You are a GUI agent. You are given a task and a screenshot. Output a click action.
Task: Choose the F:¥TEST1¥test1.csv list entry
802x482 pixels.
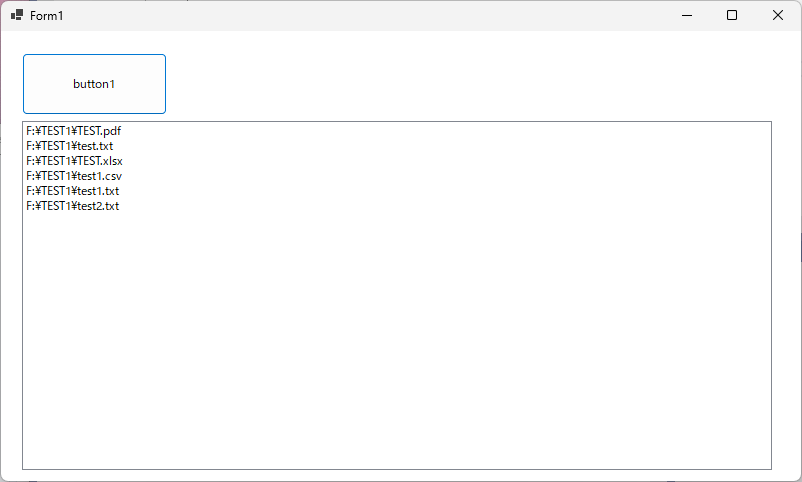point(74,176)
